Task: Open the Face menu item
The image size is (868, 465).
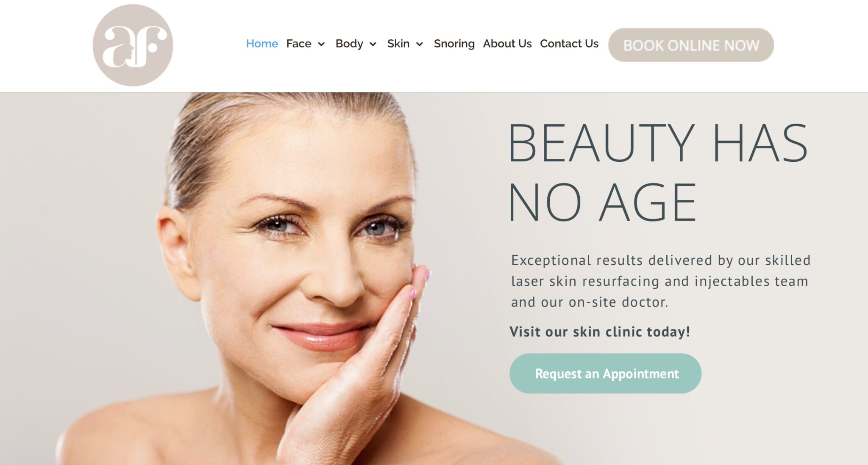Action: point(299,44)
